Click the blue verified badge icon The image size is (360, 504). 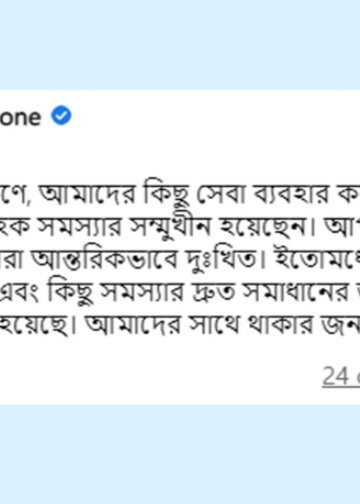[x=61, y=115]
